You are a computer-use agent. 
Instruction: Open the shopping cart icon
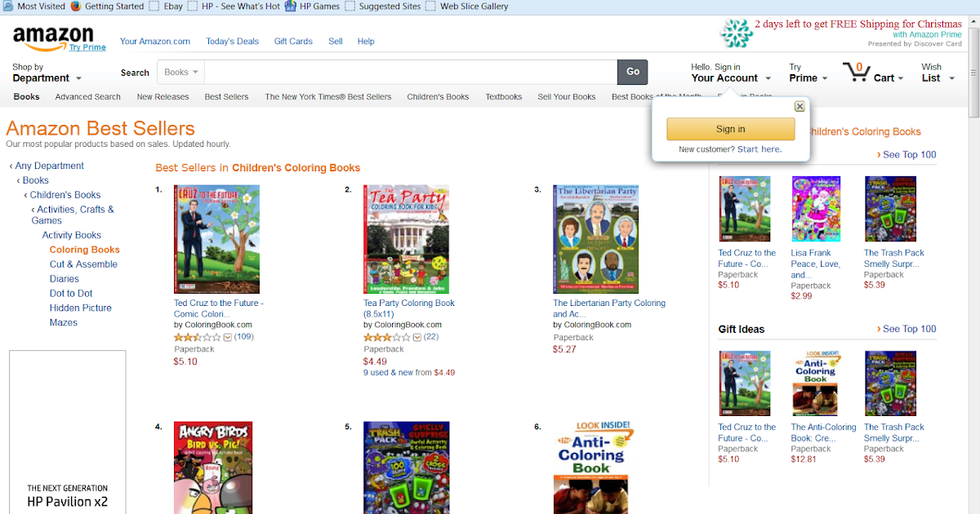[x=856, y=73]
